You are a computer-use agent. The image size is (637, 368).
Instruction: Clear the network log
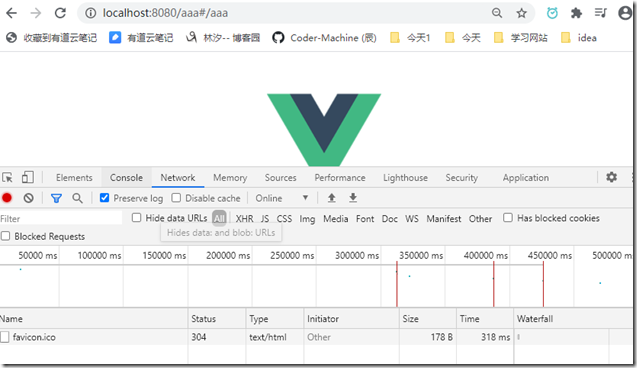[28, 198]
